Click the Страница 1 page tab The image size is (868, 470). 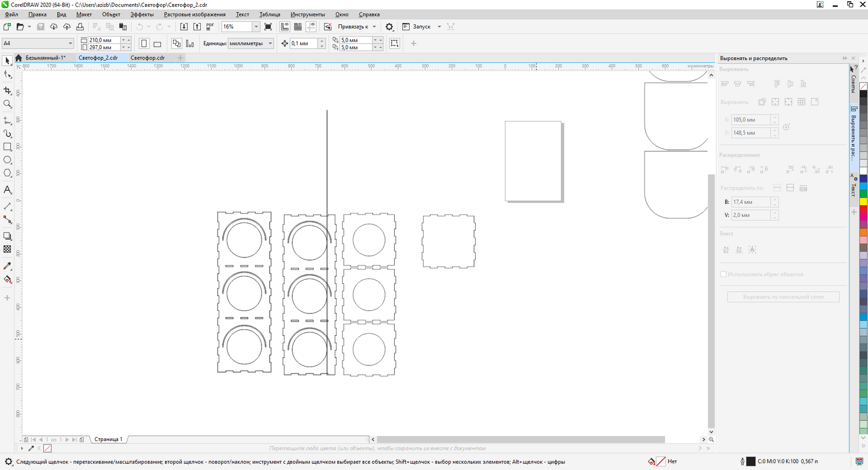(x=108, y=439)
